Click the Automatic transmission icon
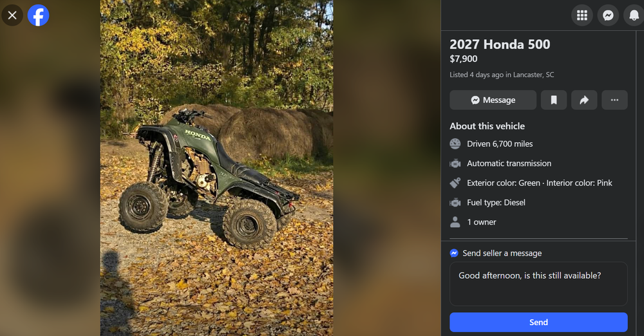 coord(455,163)
